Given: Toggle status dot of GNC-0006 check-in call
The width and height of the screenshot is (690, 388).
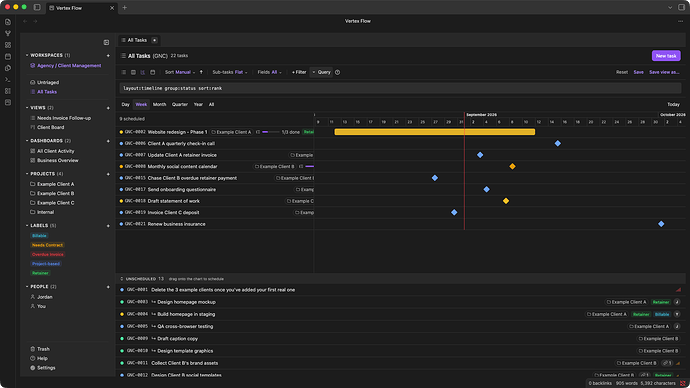Looking at the screenshot, I should (x=121, y=143).
